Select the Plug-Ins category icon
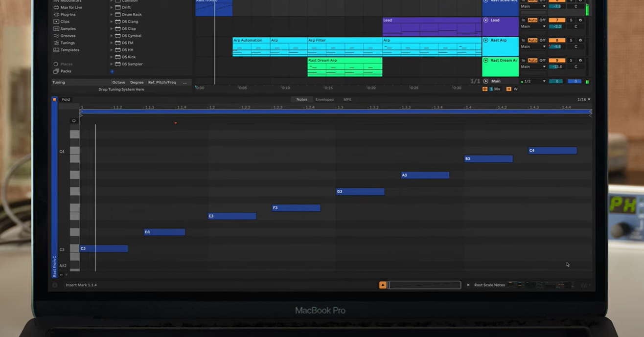 click(x=56, y=15)
